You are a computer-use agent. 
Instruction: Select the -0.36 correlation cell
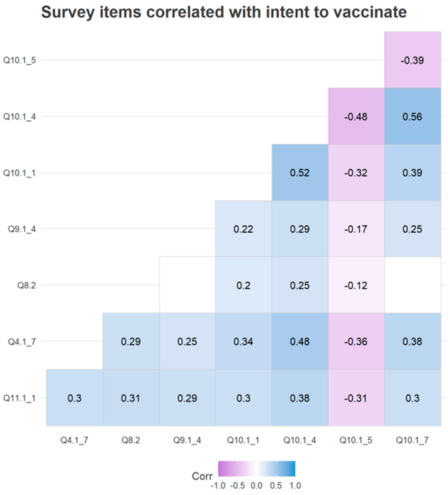tap(356, 341)
